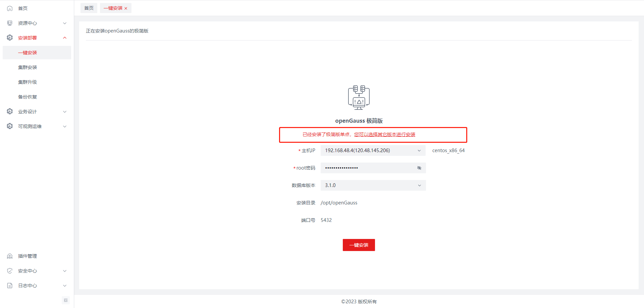Click the openGauss 极简版 database illustration
This screenshot has height=308, width=644.
359,97
